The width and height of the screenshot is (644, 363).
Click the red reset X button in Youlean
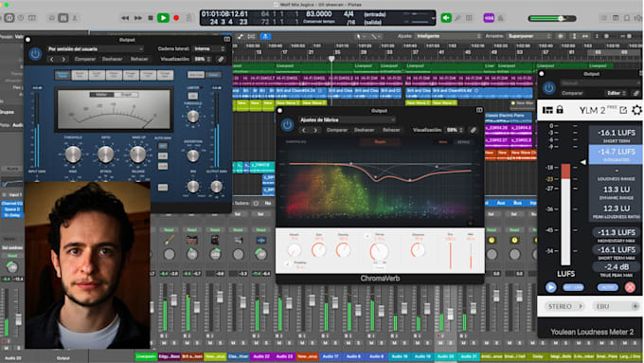point(630,287)
